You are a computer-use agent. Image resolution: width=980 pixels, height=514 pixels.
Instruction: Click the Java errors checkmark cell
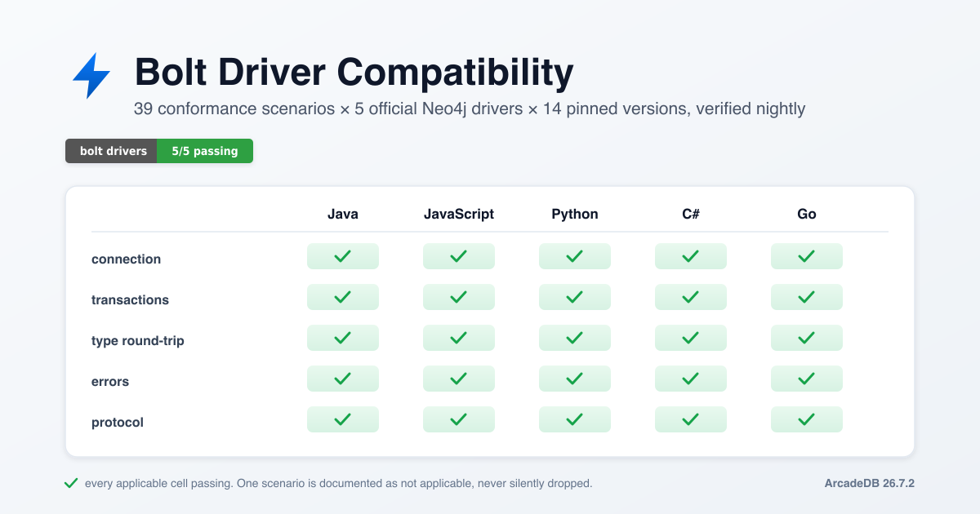point(343,379)
